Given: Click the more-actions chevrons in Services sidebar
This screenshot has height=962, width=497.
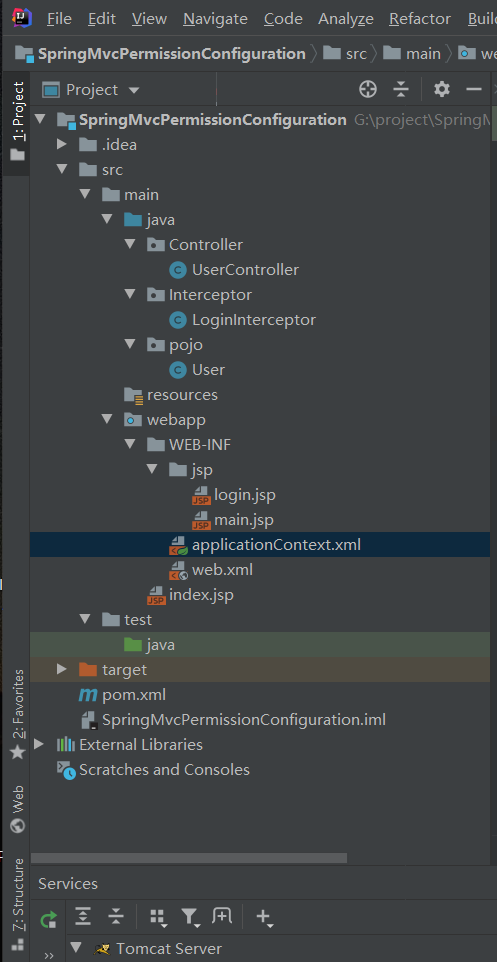Looking at the screenshot, I should coord(49,956).
